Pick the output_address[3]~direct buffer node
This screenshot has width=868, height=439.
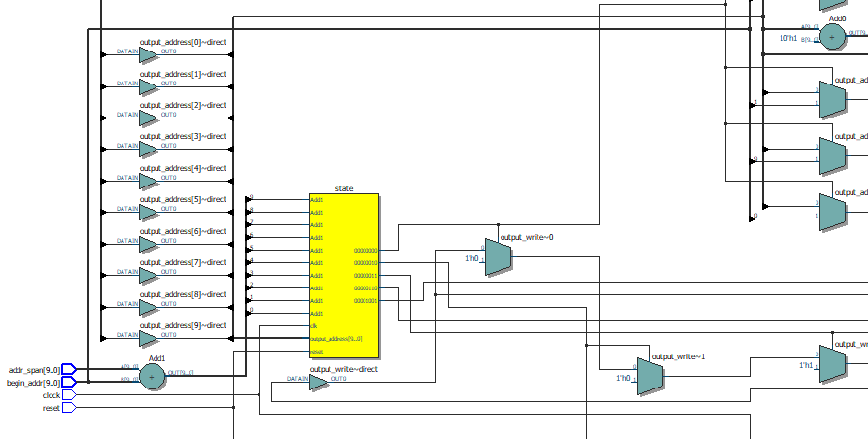(x=149, y=149)
